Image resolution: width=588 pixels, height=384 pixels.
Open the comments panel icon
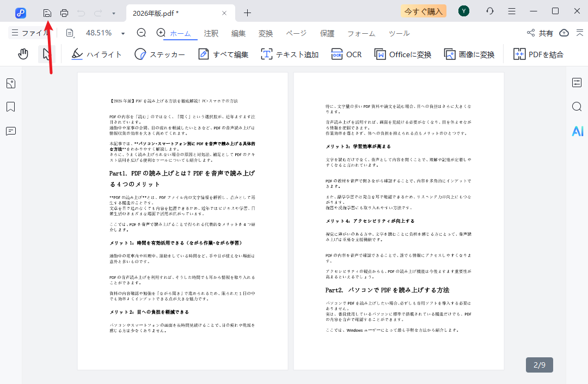11,131
